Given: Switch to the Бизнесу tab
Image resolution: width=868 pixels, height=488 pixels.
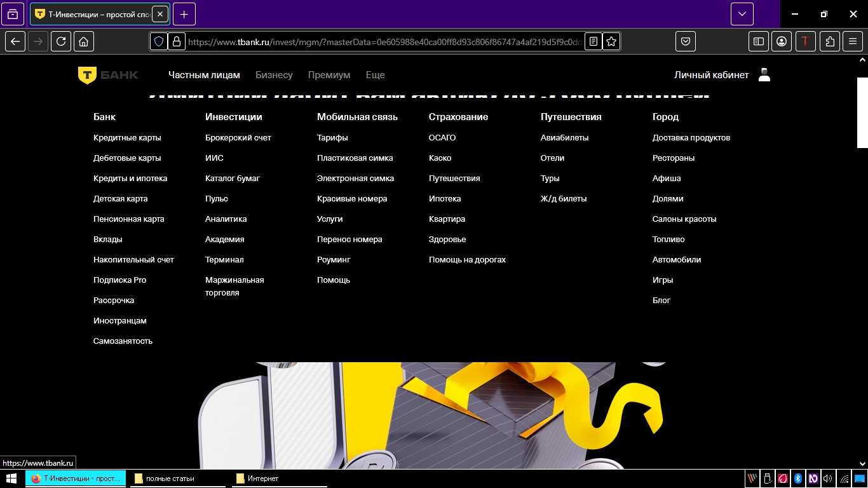Looking at the screenshot, I should pos(274,75).
